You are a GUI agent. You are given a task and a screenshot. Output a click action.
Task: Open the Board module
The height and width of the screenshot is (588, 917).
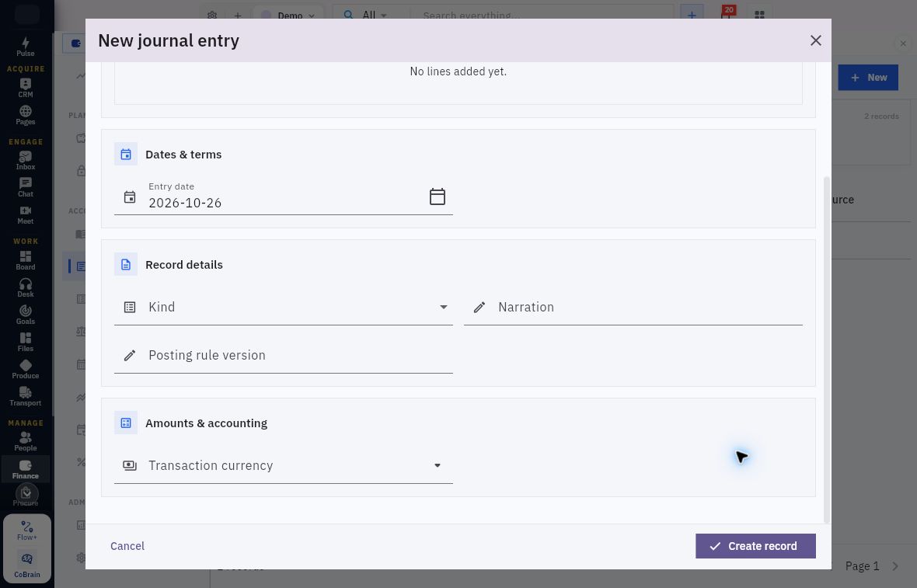[x=25, y=261]
